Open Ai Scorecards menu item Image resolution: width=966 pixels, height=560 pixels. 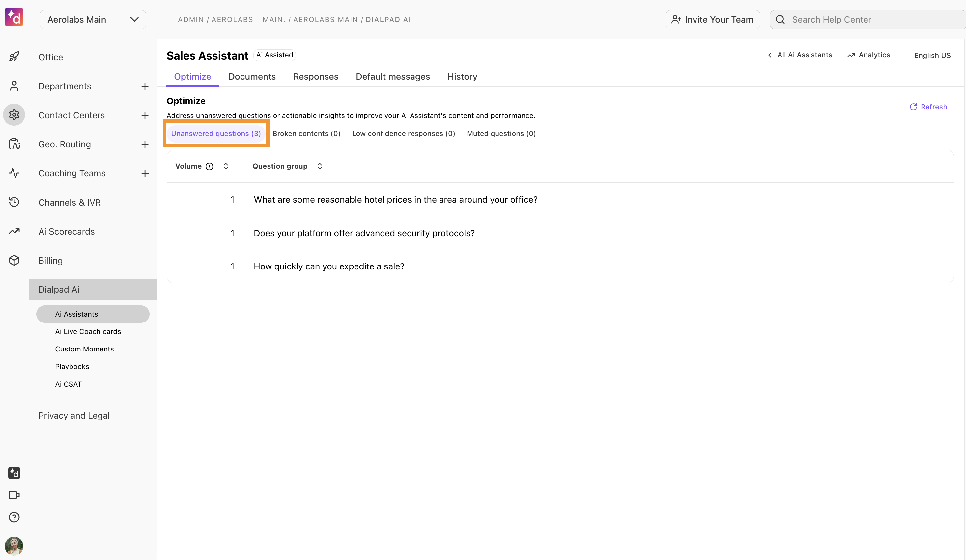tap(66, 232)
